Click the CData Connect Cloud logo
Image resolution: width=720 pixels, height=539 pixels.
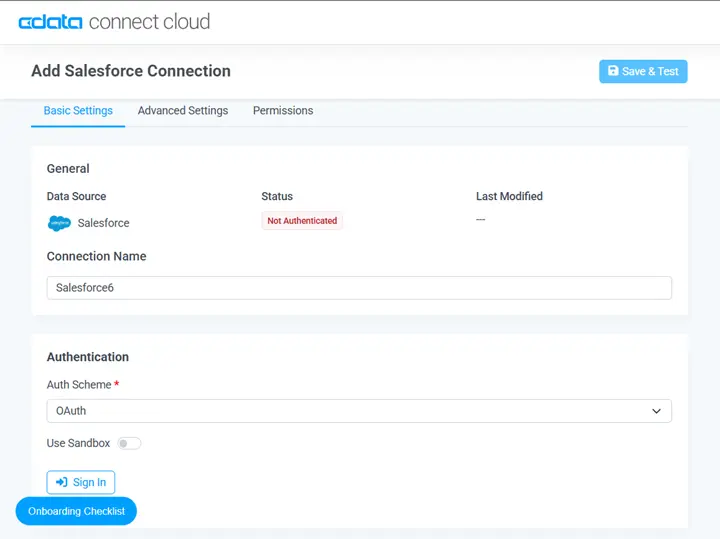(114, 22)
